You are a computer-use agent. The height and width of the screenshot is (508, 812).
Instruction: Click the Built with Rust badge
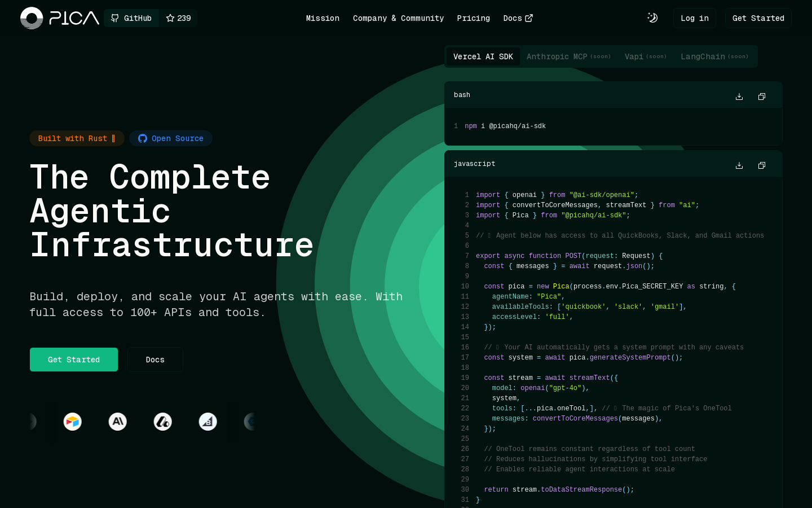[x=77, y=138]
